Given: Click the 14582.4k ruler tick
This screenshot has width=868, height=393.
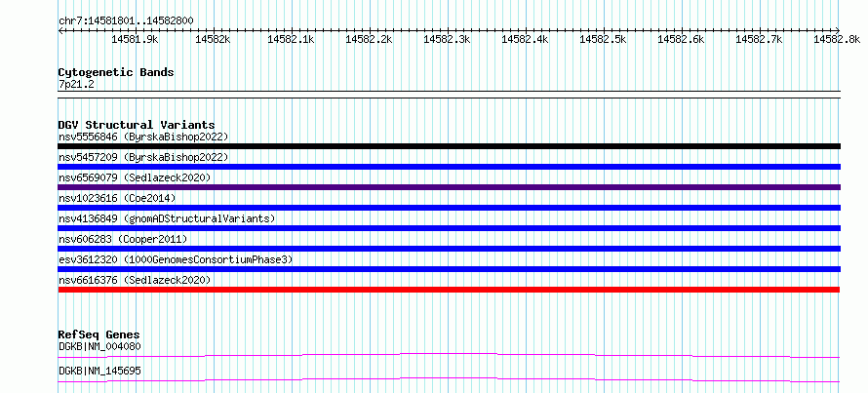Looking at the screenshot, I should [x=526, y=39].
